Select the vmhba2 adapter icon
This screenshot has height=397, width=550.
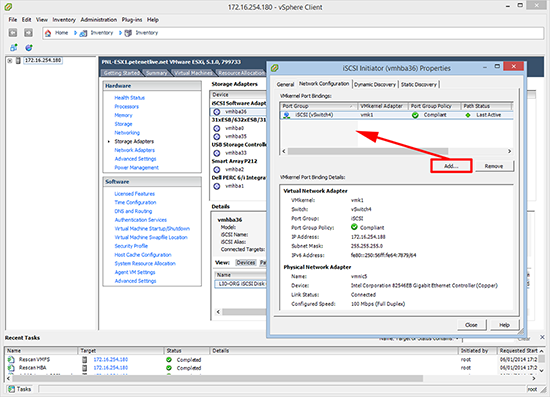[217, 169]
